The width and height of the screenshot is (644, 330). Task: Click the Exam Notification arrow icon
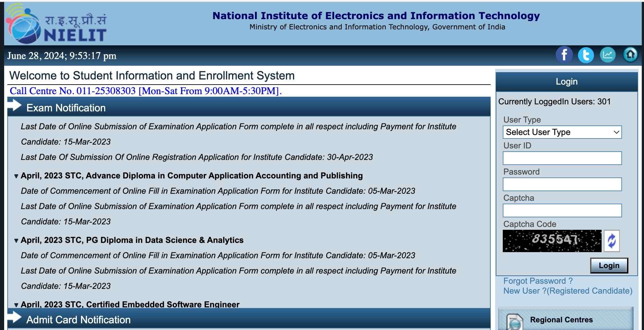click(14, 106)
